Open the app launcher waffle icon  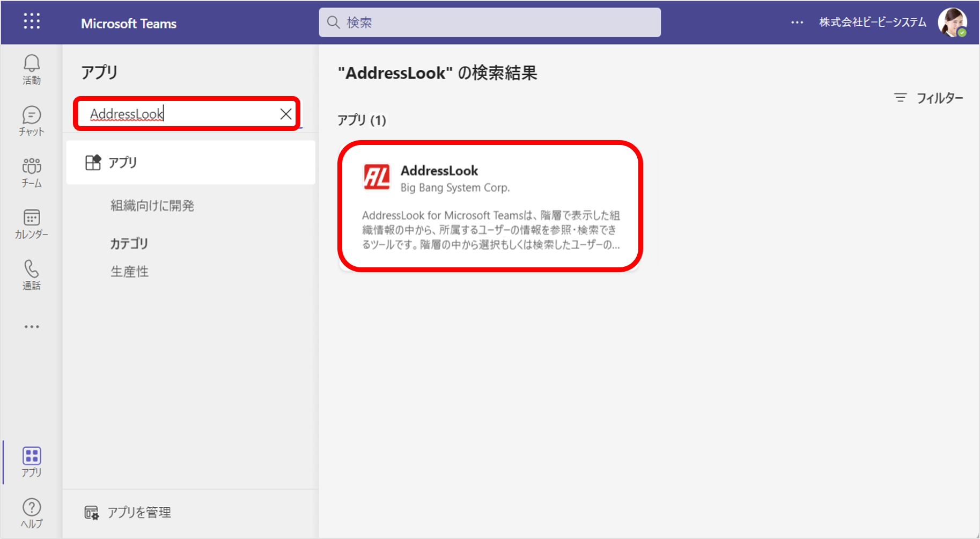32,21
